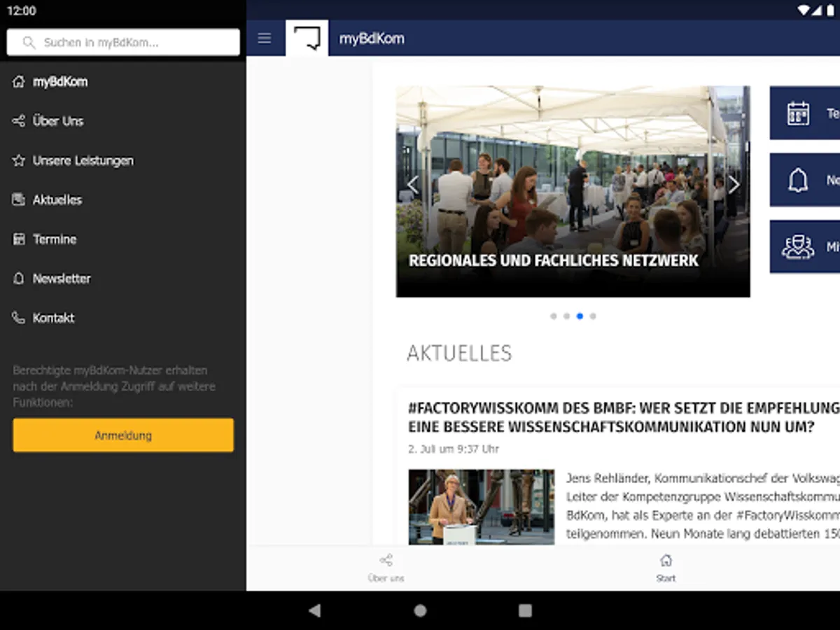Image resolution: width=840 pixels, height=630 pixels.
Task: Open the members tile with people icon
Action: (805, 247)
